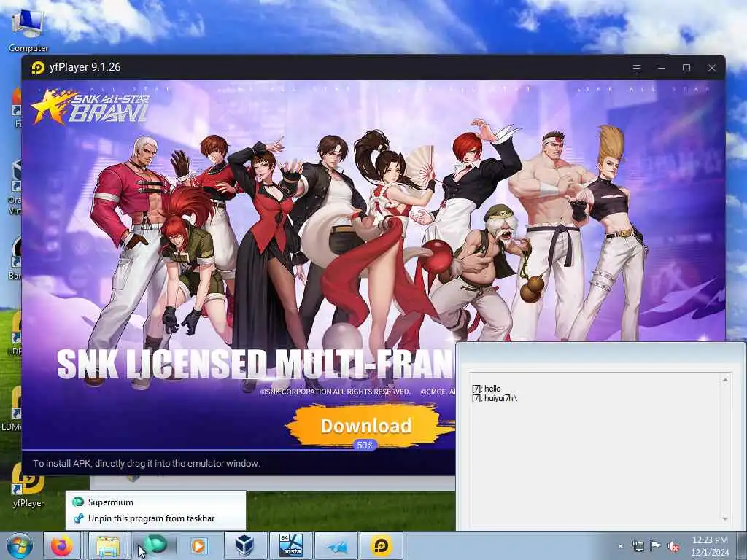
Task: Click the muted volume tray icon
Action: pyautogui.click(x=673, y=547)
